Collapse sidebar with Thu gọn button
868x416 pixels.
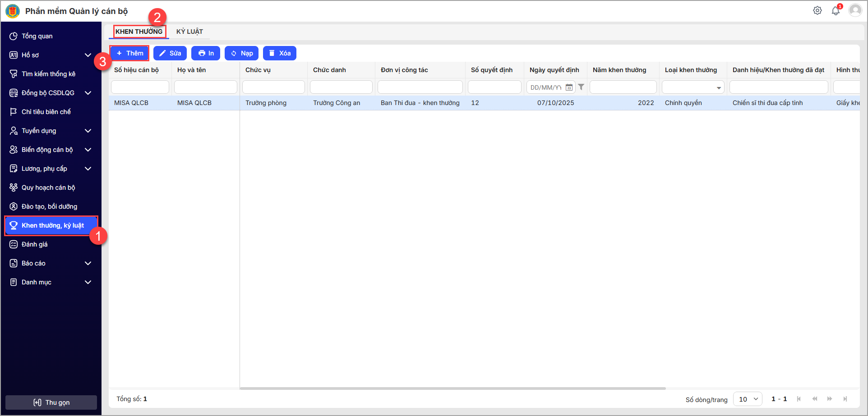coord(51,402)
